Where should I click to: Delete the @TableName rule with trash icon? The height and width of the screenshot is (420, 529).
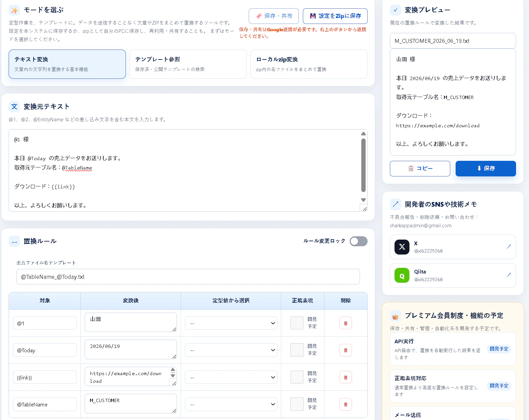[x=346, y=404]
